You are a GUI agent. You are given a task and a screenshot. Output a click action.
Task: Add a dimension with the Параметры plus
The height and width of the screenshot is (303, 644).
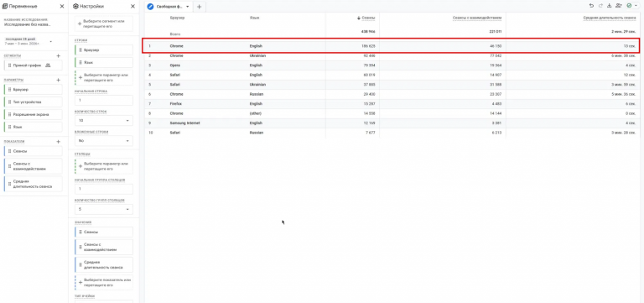[59, 81]
